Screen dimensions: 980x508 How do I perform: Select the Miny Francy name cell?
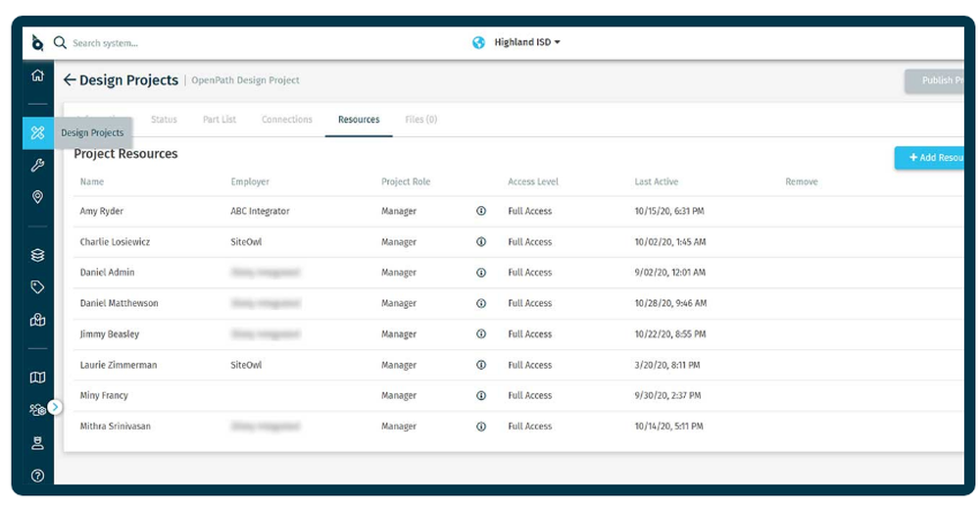tap(104, 395)
